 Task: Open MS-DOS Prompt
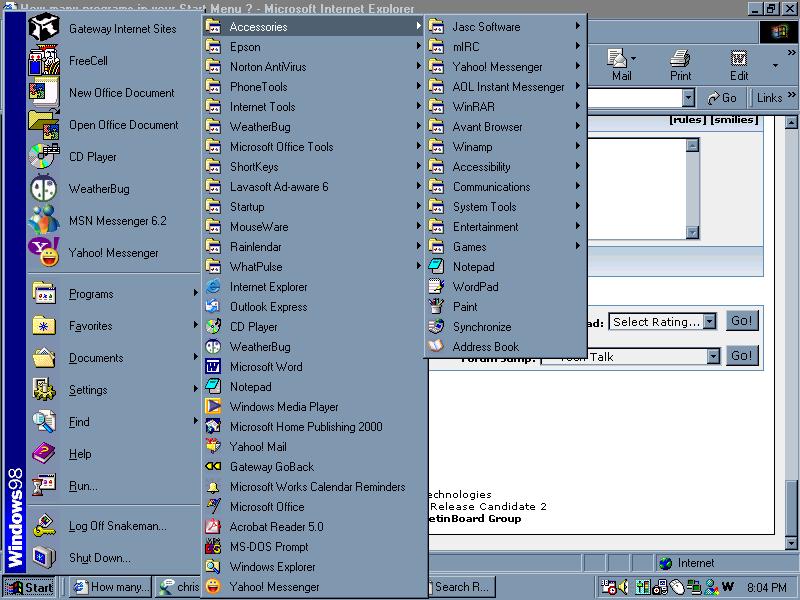[x=314, y=547]
